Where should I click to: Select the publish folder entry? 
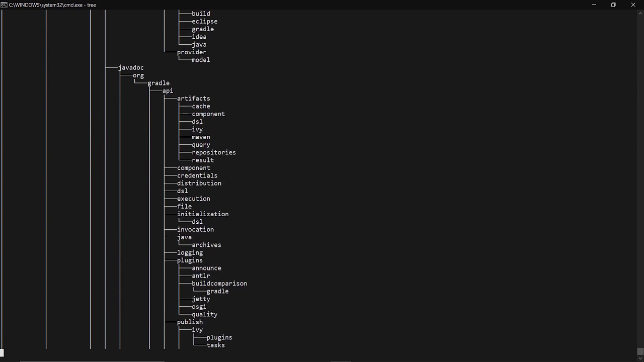[x=190, y=322]
